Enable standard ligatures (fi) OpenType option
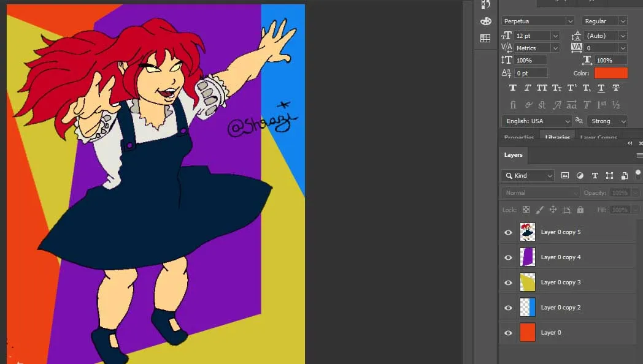The image size is (643, 364). pyautogui.click(x=512, y=105)
